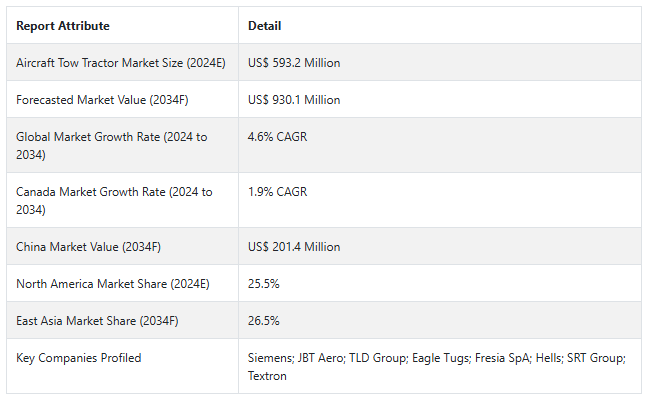The height and width of the screenshot is (400, 648).
Task: Click the 4.6% CAGR value
Action: coord(277,137)
